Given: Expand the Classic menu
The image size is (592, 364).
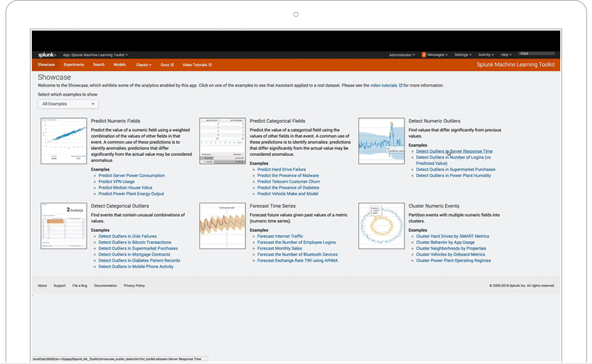Looking at the screenshot, I should click(144, 65).
